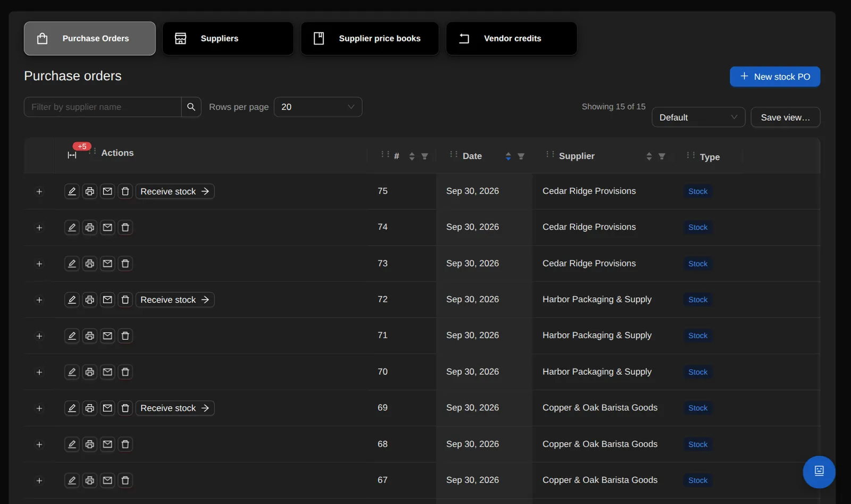Email purchase order 69
Screen dimensions: 851x504
pos(107,408)
